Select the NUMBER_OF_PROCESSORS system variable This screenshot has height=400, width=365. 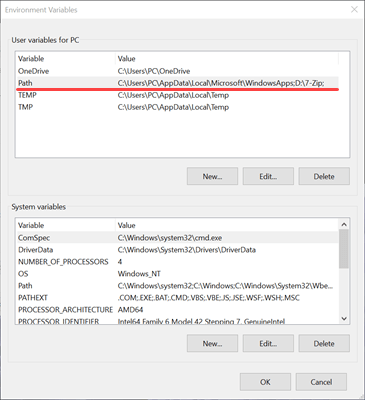[x=177, y=262]
